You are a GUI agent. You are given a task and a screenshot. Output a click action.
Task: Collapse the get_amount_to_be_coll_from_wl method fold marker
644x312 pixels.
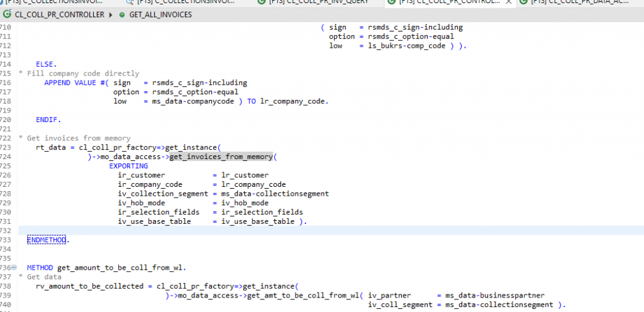coord(14,268)
